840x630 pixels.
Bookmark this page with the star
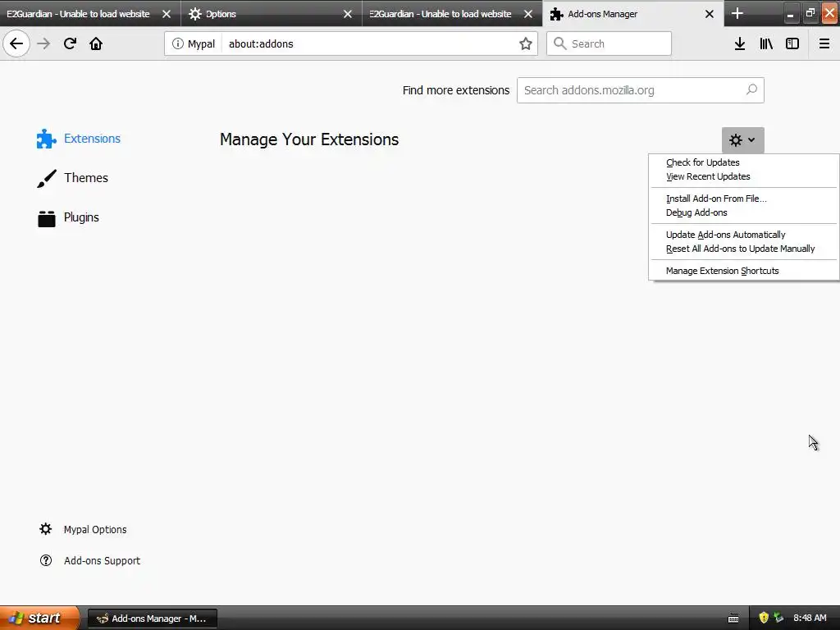point(526,44)
